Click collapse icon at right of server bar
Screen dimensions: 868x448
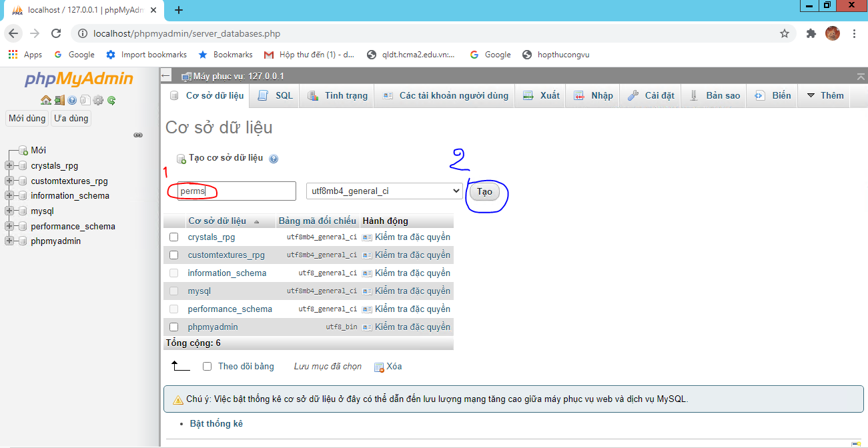(x=861, y=77)
